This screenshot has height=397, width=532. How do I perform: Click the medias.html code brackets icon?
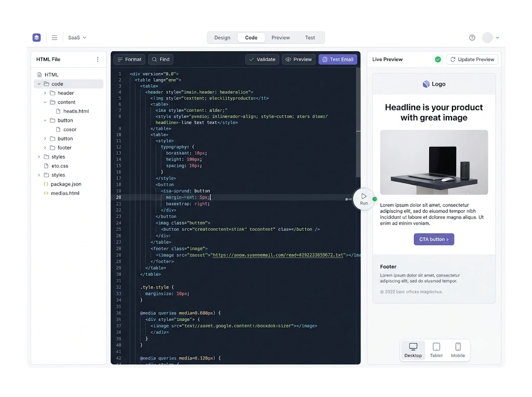click(46, 193)
